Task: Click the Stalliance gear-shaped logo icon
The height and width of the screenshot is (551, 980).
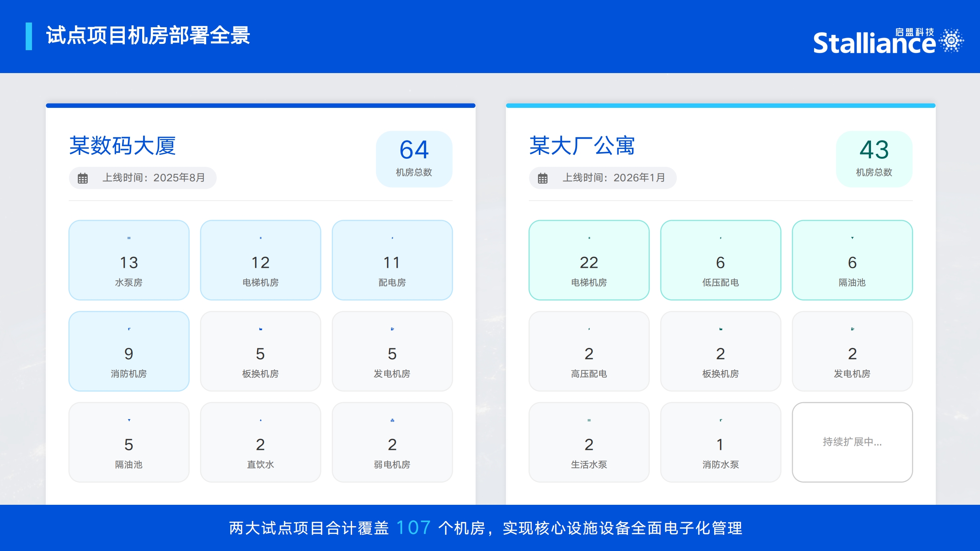Action: pos(951,40)
